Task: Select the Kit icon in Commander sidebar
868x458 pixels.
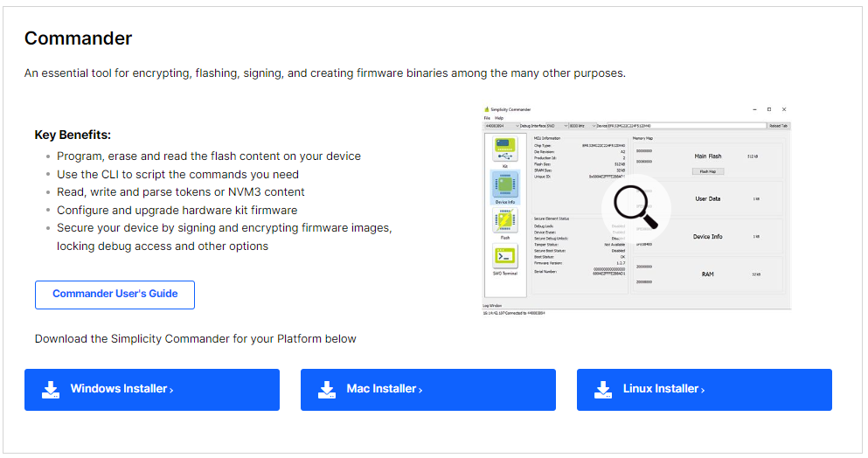Action: coord(505,150)
